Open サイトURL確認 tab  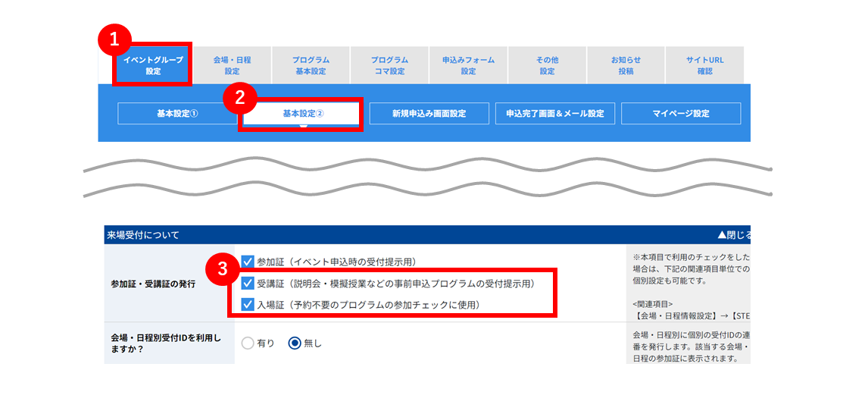point(704,65)
